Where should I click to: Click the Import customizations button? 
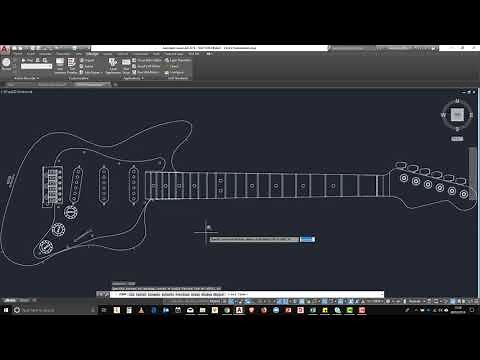point(87,60)
